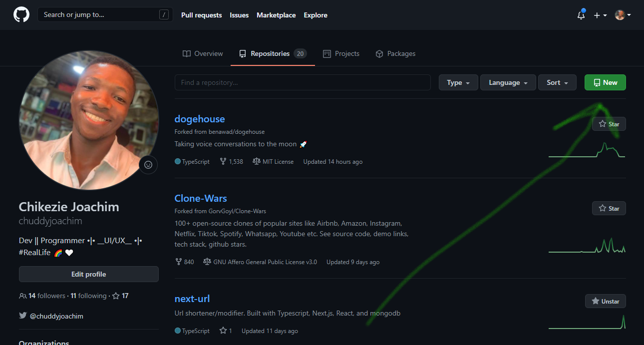Open the Language filter dropdown
This screenshot has width=644, height=345.
508,82
